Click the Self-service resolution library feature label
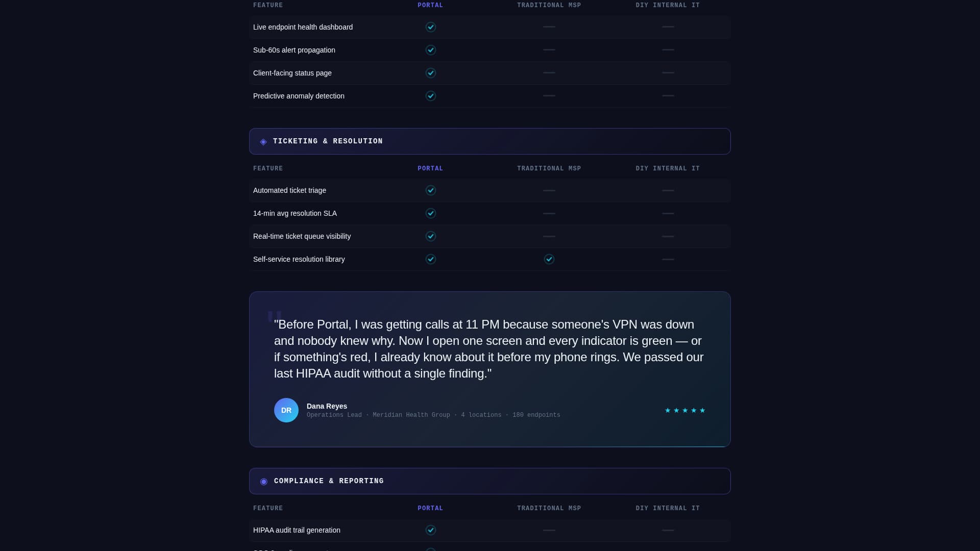This screenshot has height=551, width=980. coord(299,259)
